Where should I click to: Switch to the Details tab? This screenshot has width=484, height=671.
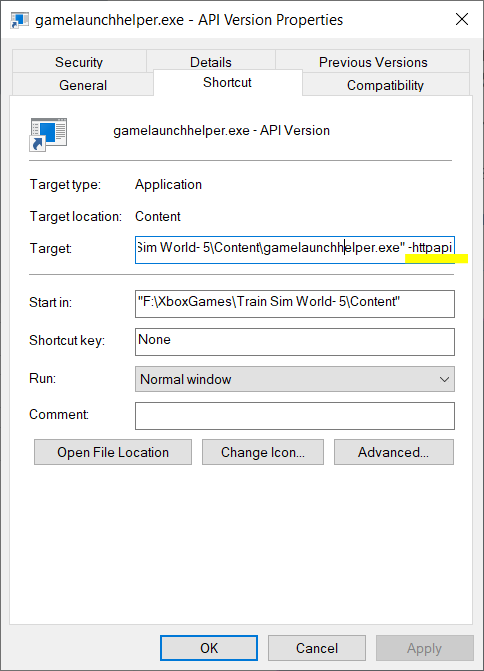coord(211,62)
